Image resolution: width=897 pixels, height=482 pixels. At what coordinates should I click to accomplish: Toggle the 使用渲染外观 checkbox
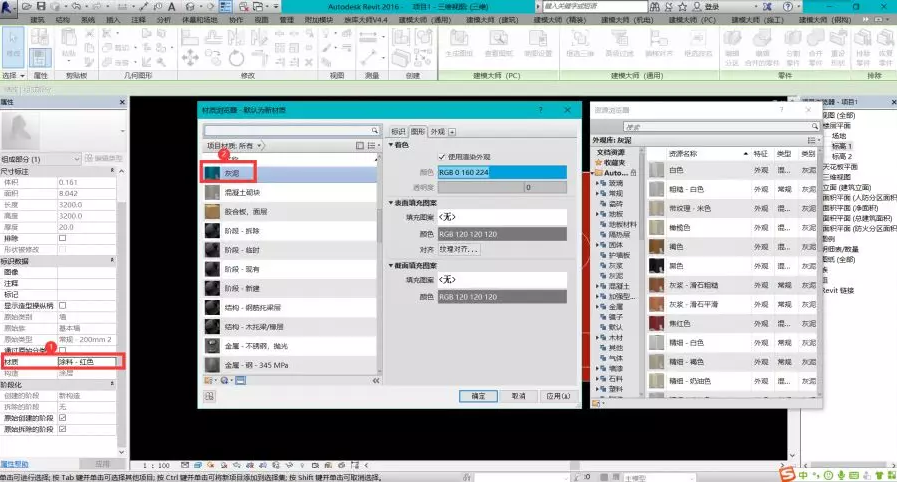[x=442, y=157]
